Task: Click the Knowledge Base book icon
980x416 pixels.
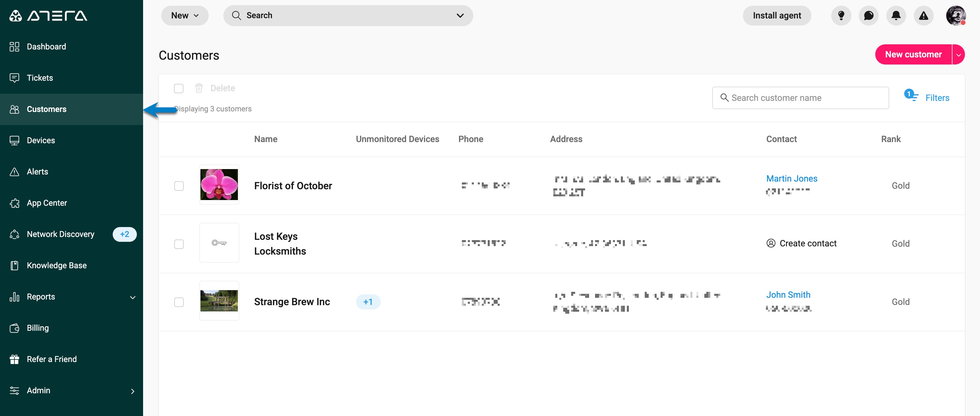Action: pos(14,265)
